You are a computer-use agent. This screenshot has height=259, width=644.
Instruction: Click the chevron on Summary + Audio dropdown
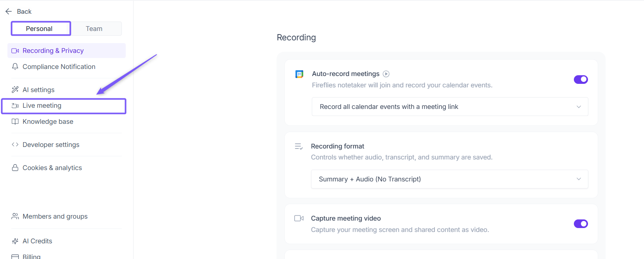579,179
